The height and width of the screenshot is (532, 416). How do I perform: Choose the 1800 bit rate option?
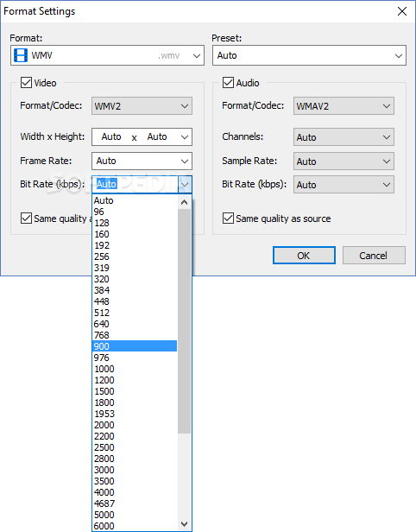(x=135, y=402)
